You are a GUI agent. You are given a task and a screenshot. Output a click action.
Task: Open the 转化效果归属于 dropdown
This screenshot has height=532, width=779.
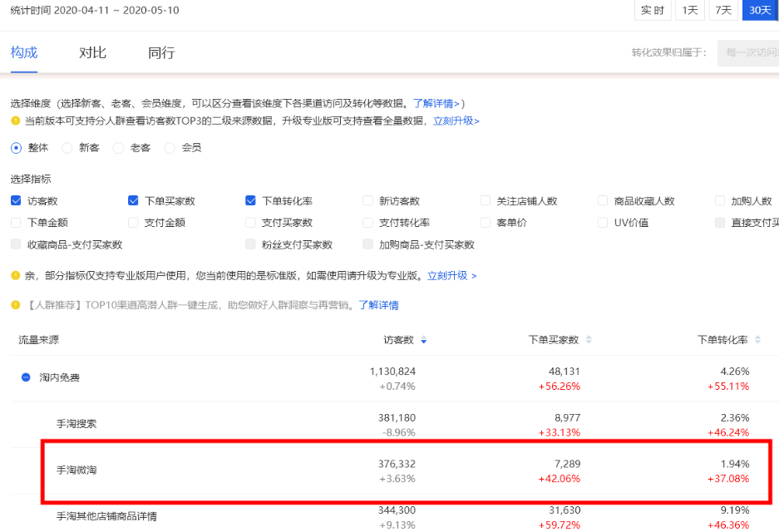point(748,52)
